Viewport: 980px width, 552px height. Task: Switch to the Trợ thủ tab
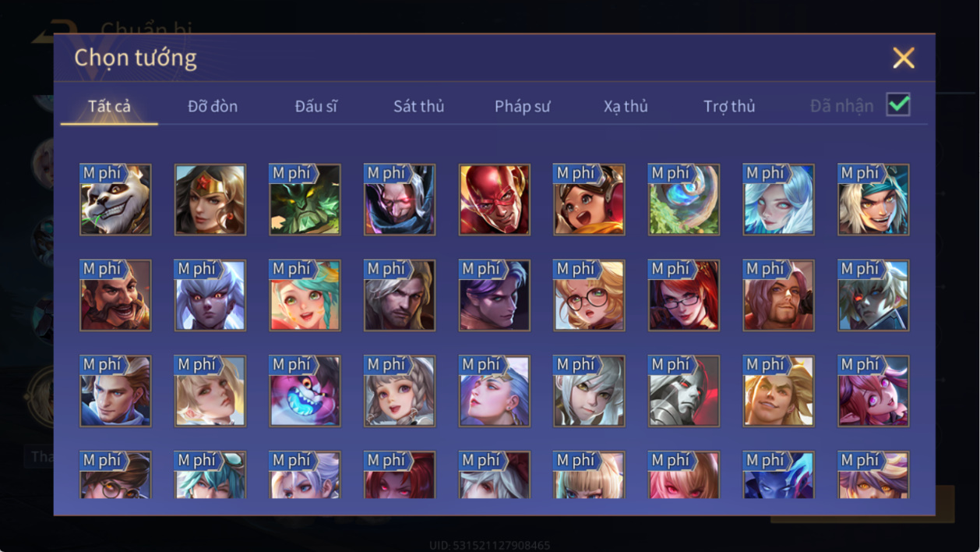click(729, 106)
